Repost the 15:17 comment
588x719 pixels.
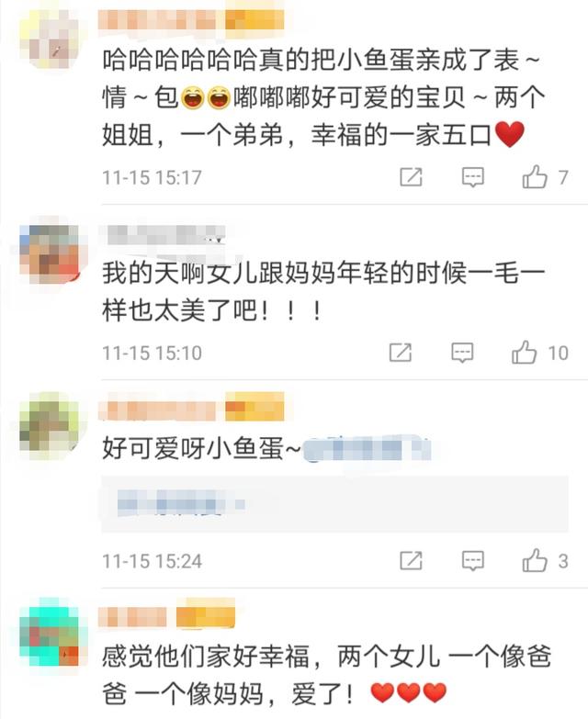coord(411,177)
